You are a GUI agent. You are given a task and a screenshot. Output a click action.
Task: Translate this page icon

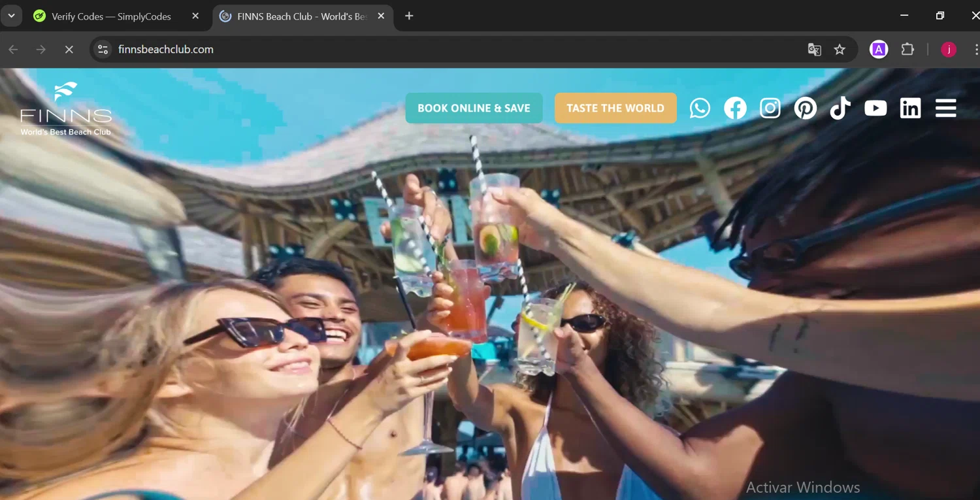(x=814, y=50)
